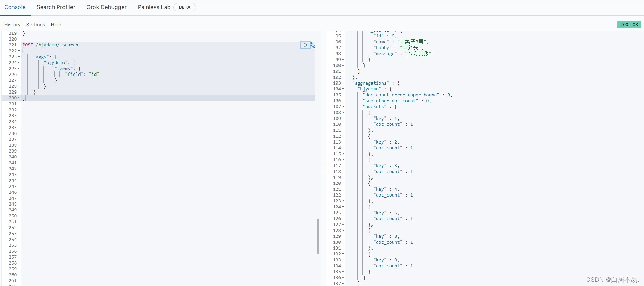Switch to the Console tab
The image size is (644, 286).
pyautogui.click(x=15, y=7)
